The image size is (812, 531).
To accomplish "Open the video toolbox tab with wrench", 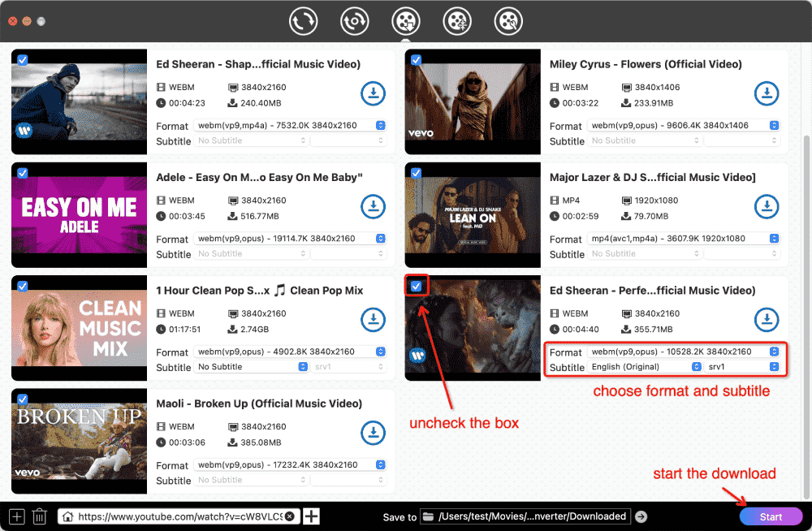I will coord(509,21).
